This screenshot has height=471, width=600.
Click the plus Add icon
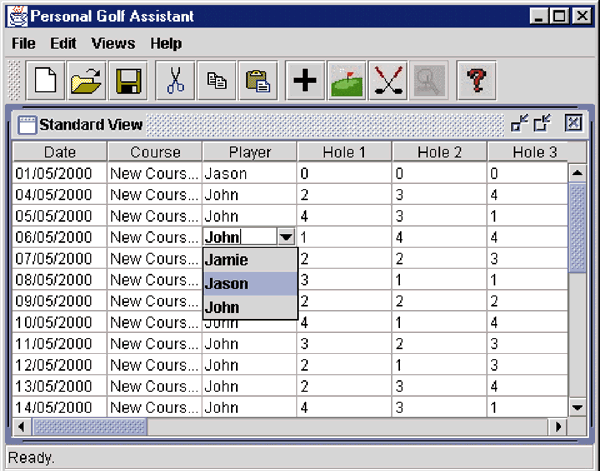pos(305,81)
